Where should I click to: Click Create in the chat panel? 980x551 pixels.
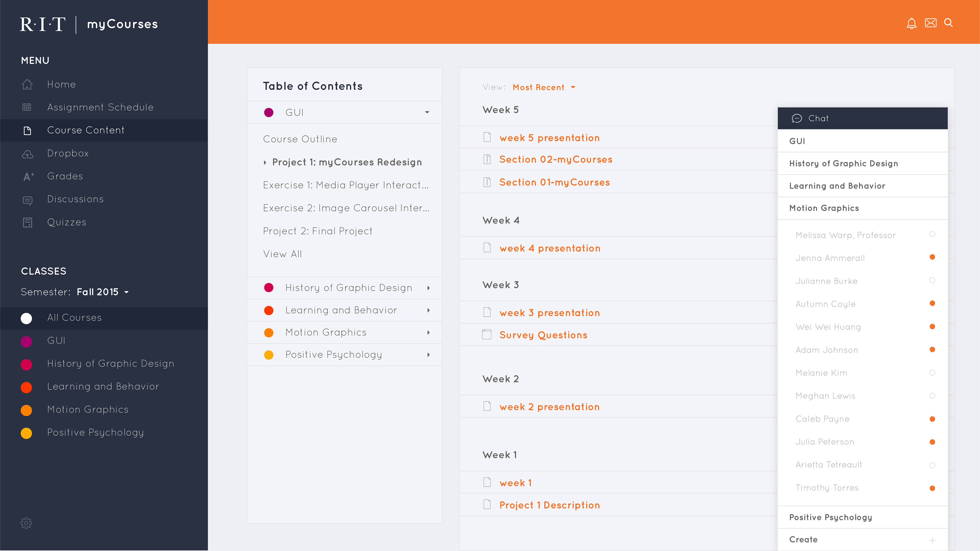[x=803, y=540]
